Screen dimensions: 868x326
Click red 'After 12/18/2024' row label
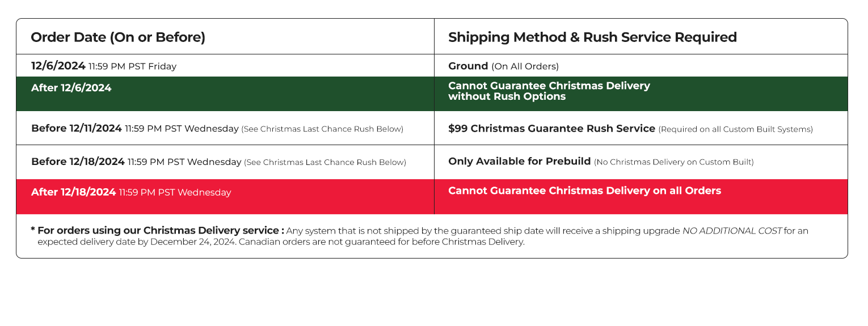click(74, 192)
